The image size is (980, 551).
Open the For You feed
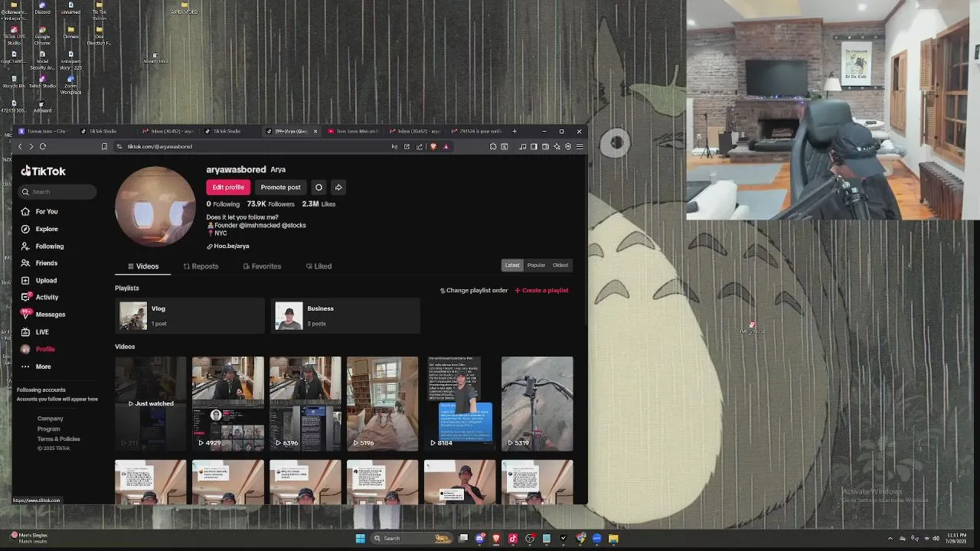40,211
